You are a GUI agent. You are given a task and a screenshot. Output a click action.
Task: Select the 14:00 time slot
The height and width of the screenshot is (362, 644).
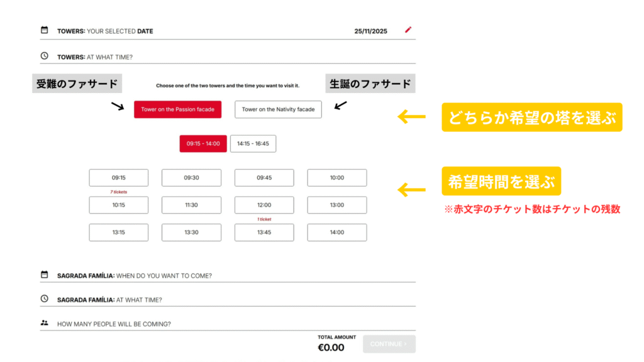[x=337, y=233]
